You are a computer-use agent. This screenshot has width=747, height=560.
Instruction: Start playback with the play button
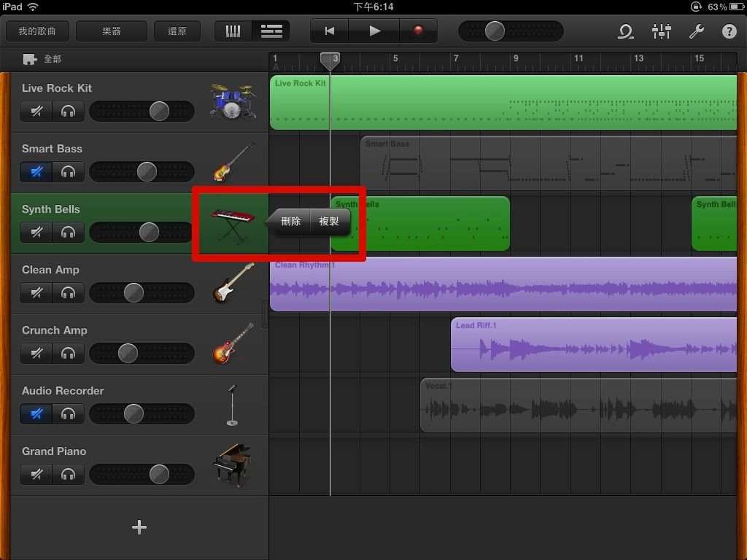click(374, 31)
